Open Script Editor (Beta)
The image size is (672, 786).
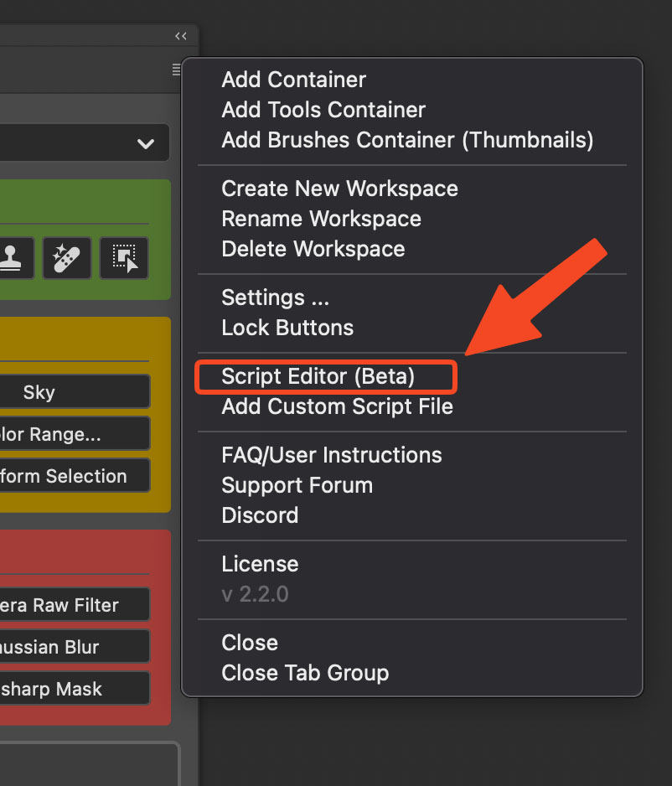pos(318,376)
